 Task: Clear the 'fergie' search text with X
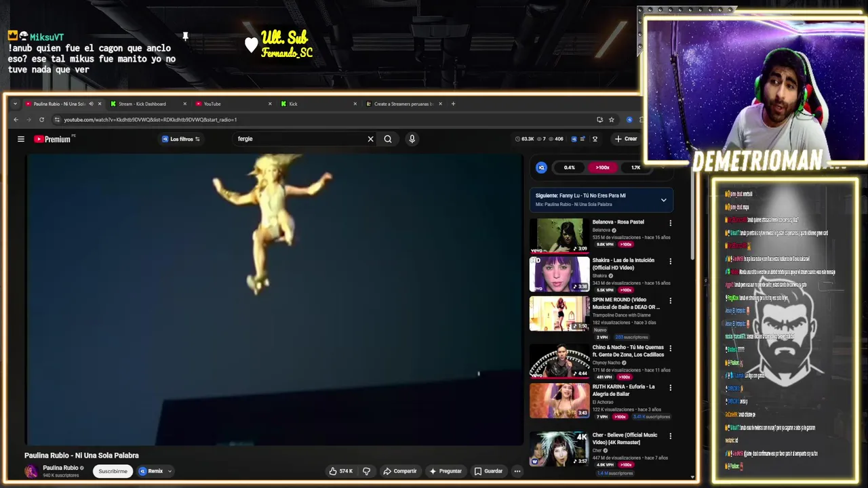[370, 139]
